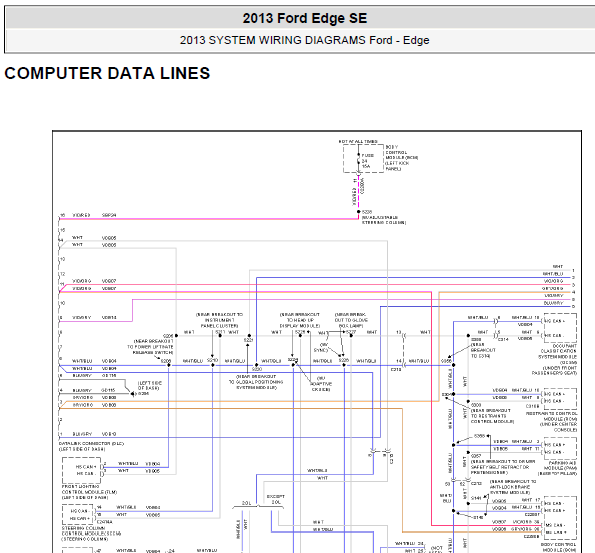Click the "near breakout to anti-lock brake system module" note
Viewport: 595px width, 553px height.
point(513,487)
